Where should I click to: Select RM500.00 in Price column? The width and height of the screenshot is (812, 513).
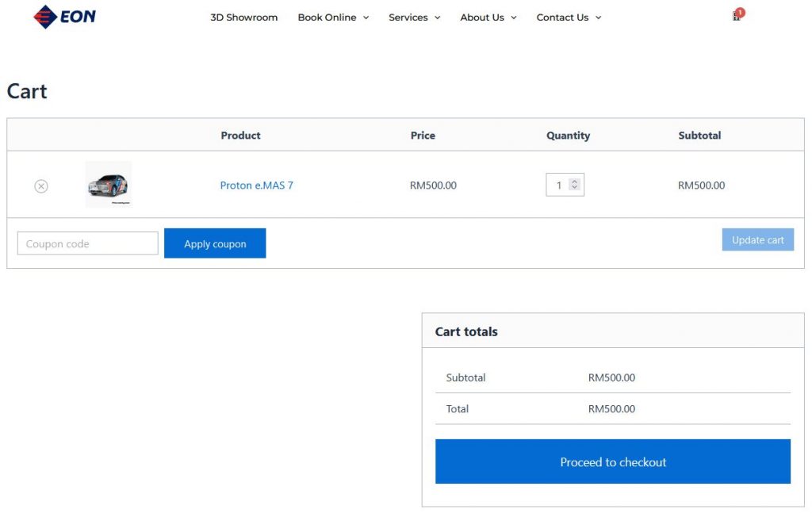pos(433,186)
